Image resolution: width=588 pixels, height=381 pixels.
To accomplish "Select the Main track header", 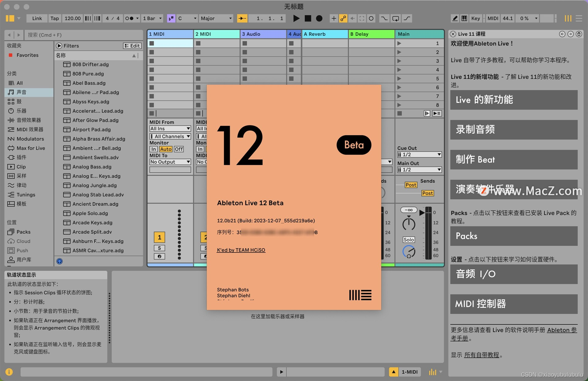I will click(x=420, y=34).
